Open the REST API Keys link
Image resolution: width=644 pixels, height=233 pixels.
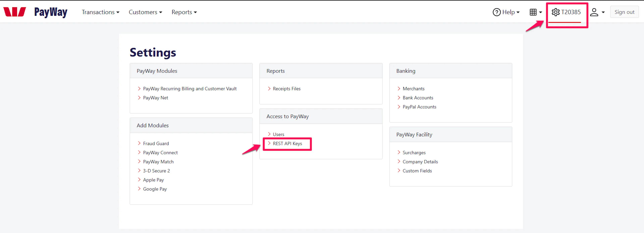[x=287, y=143]
